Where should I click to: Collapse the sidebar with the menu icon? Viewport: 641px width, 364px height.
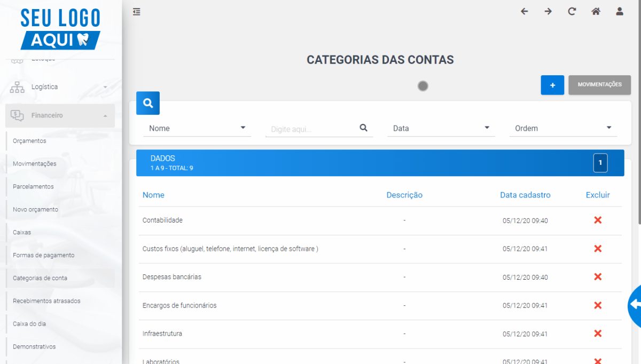tap(137, 11)
